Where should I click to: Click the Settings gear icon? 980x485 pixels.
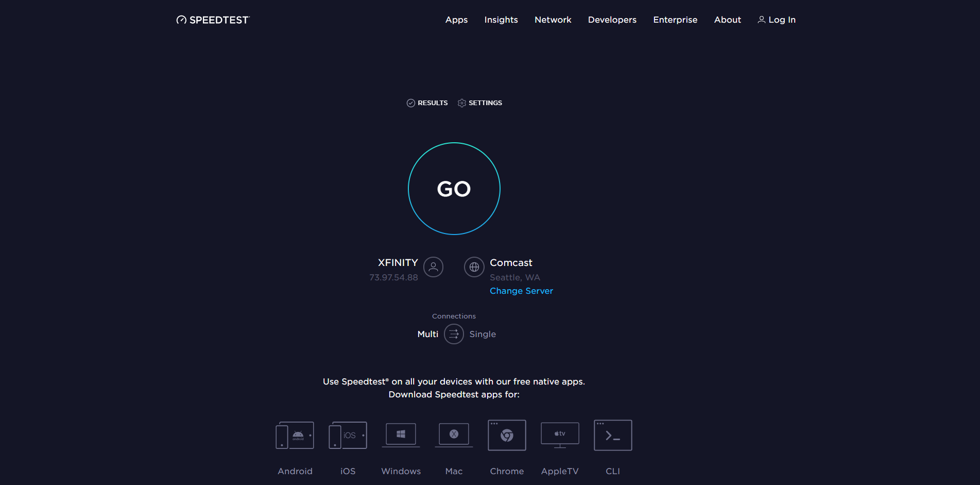click(462, 103)
